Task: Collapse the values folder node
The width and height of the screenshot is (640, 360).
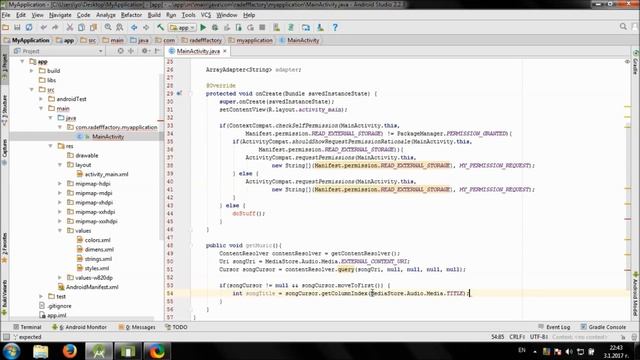Action: pyautogui.click(x=60, y=231)
